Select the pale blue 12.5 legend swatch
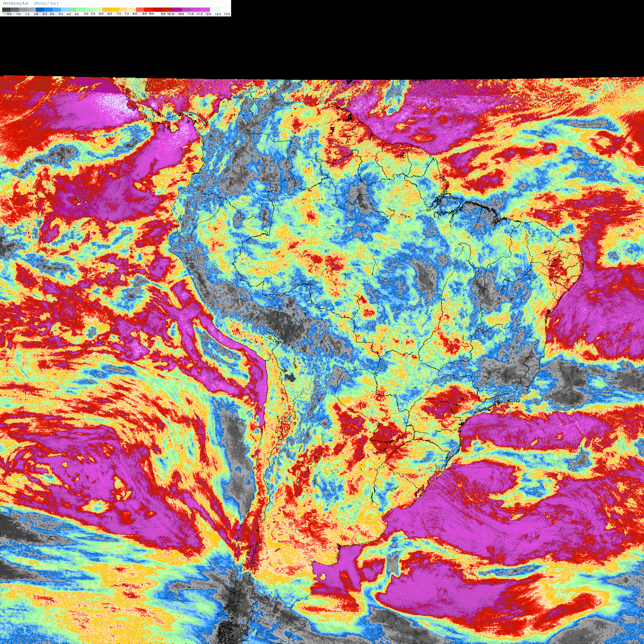Viewport: 644px width, 644px height. coord(215,10)
